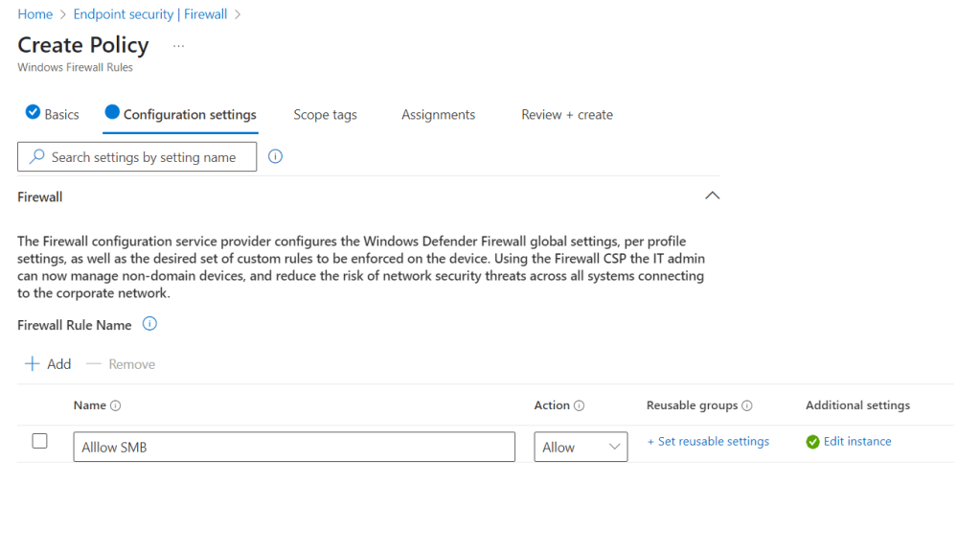Go to the Basics tab
Viewport: 980px width, 554px height.
coord(53,114)
